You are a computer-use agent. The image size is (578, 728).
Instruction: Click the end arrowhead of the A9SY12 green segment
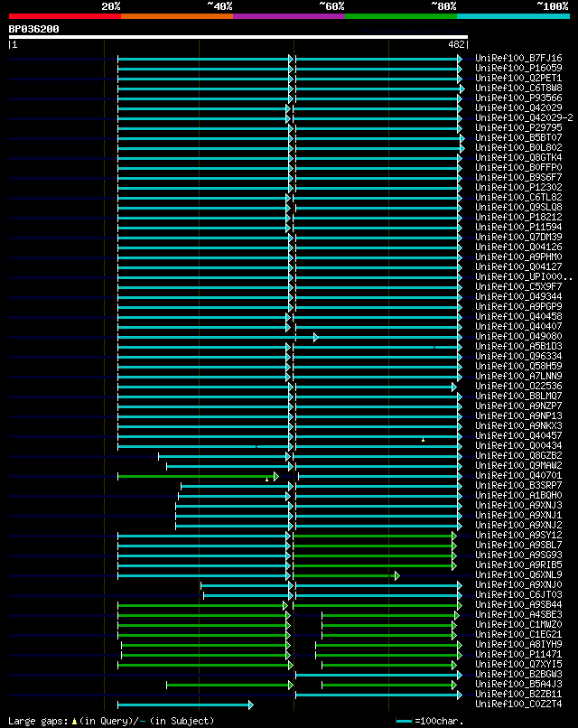pos(454,537)
